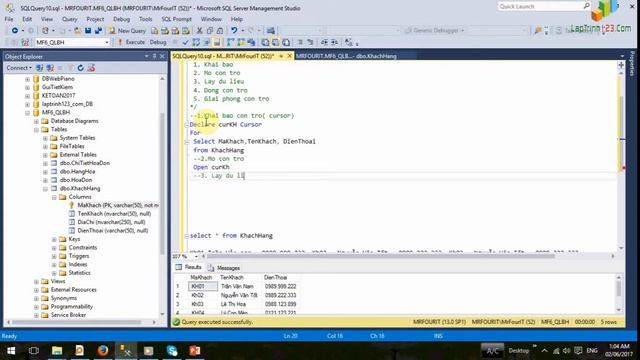The width and height of the screenshot is (640, 360).
Task: Click the Copy icon in toolbar
Action: pos(210,31)
